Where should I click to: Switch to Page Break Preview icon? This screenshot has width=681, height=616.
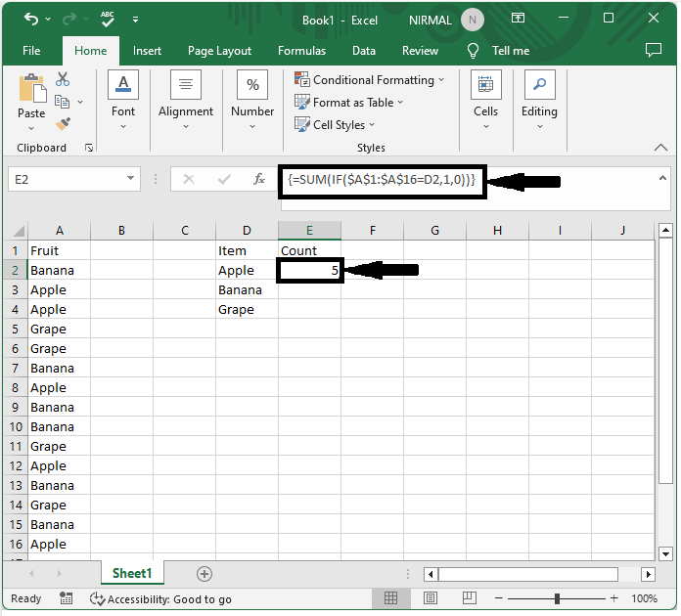pos(470,598)
